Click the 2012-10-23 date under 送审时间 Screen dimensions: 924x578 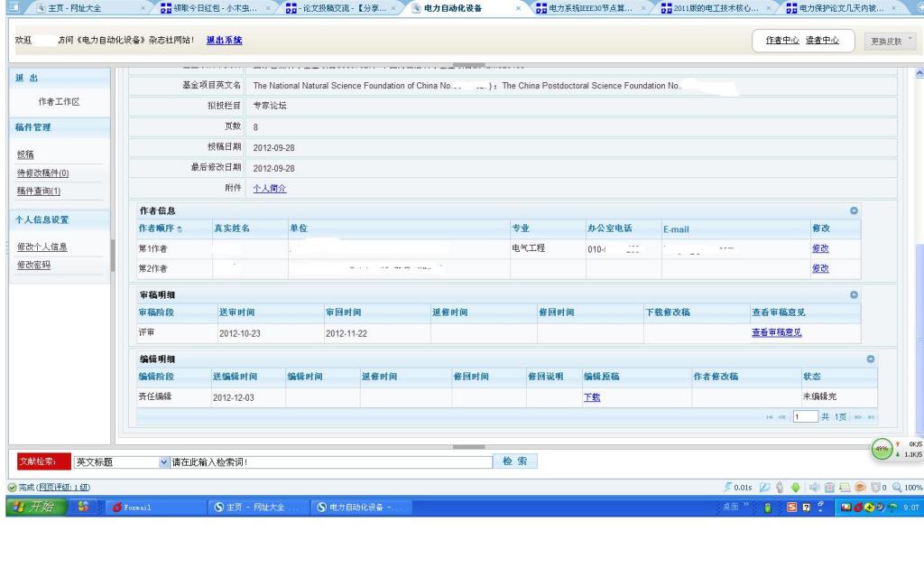pos(240,334)
